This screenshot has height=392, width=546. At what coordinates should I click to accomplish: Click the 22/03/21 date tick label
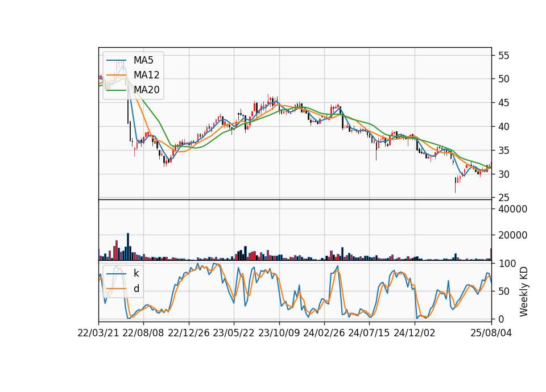tap(98, 333)
